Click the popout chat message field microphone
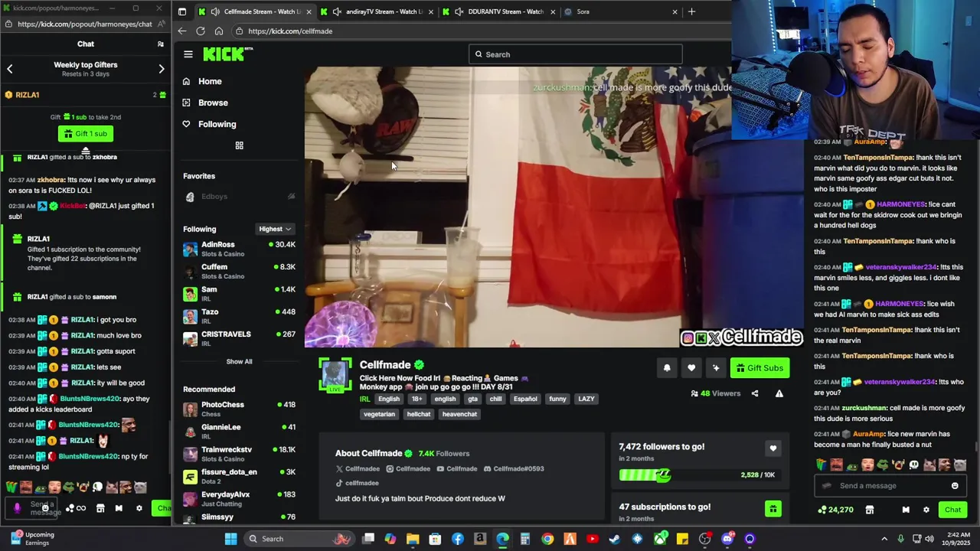The height and width of the screenshot is (551, 980). coord(18,508)
